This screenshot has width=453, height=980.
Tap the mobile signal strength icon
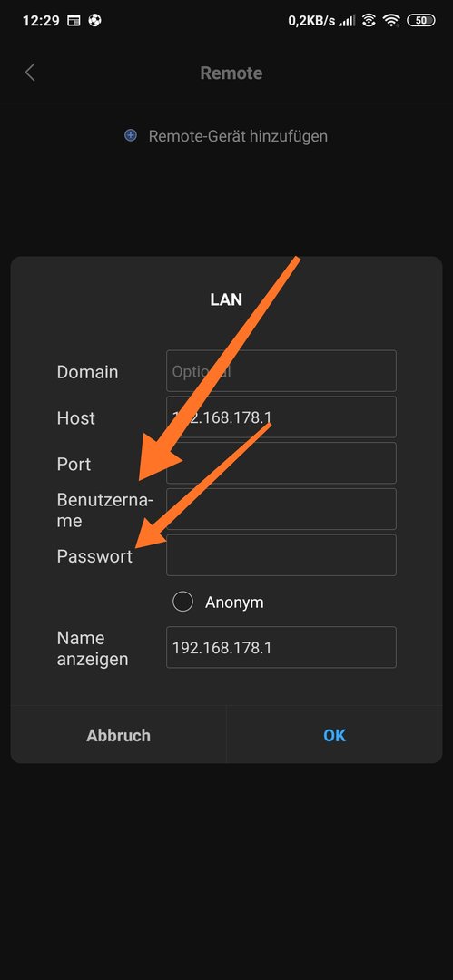[347, 21]
